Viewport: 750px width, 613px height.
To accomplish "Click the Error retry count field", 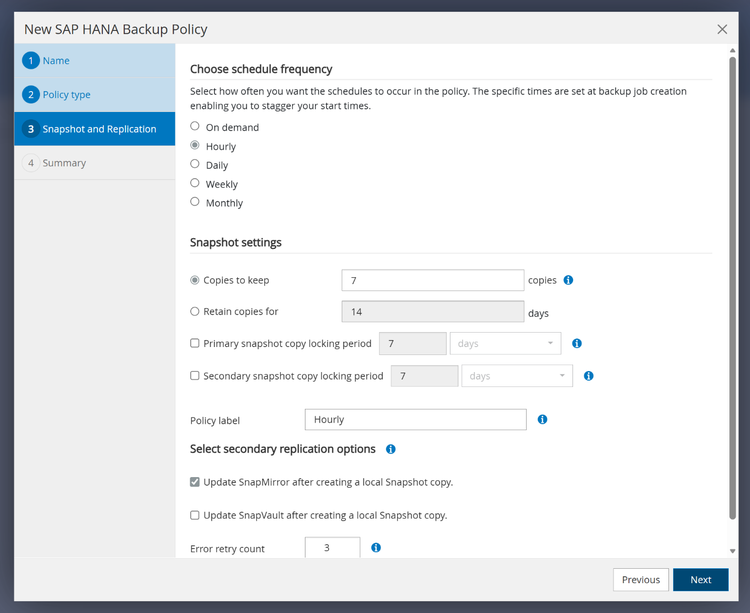I will (x=332, y=547).
